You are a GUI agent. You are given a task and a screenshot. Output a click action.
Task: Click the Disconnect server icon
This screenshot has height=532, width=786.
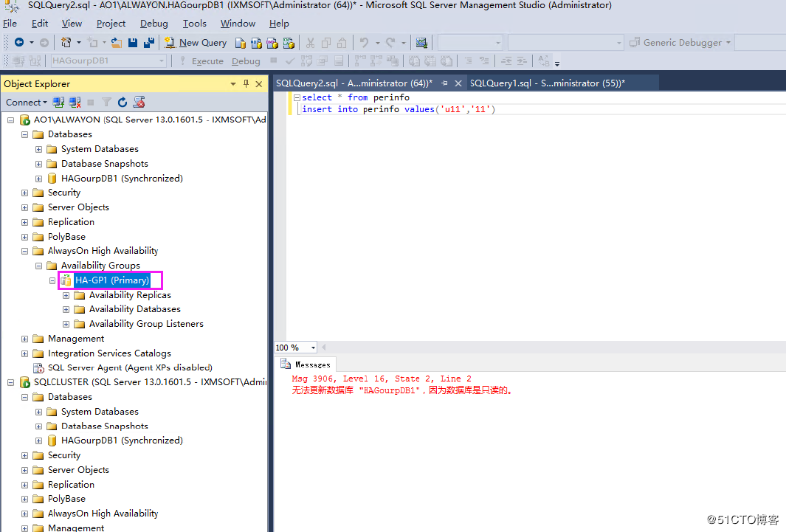(75, 102)
